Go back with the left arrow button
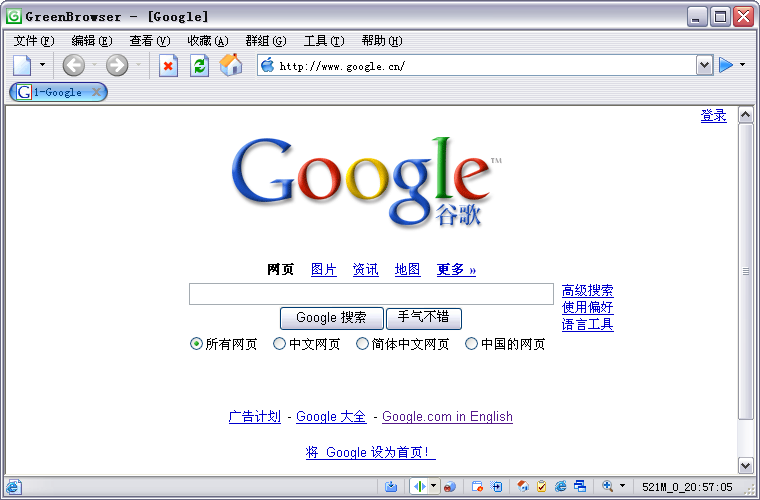 (x=74, y=65)
